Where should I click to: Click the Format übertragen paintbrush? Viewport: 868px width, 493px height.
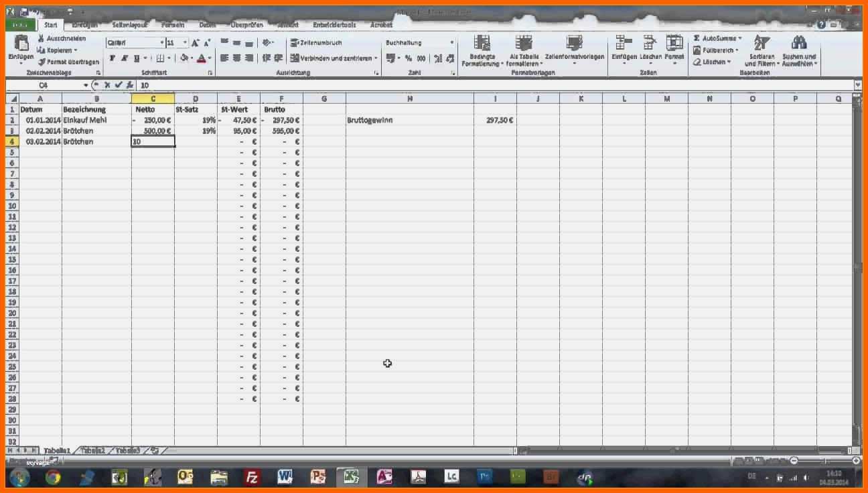pyautogui.click(x=42, y=62)
